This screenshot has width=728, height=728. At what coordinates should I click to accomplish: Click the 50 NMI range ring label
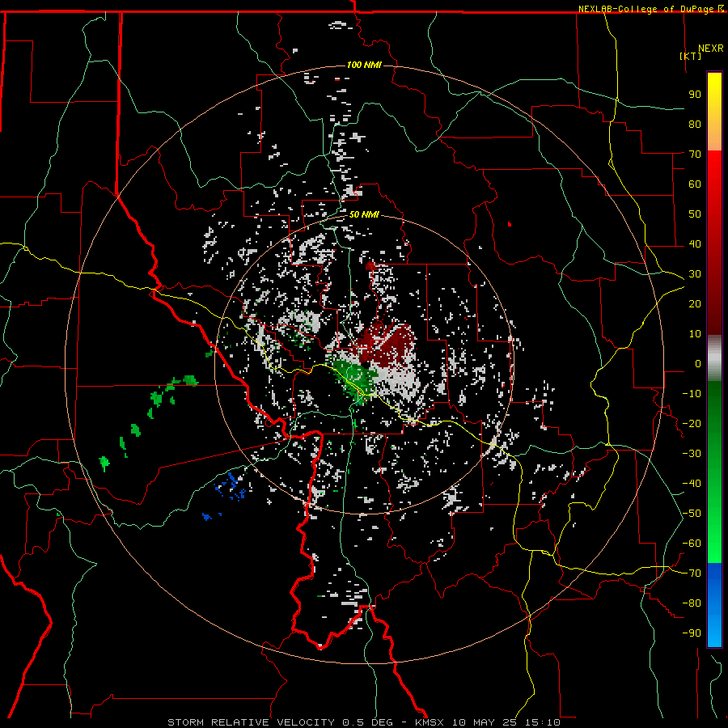[x=364, y=214]
